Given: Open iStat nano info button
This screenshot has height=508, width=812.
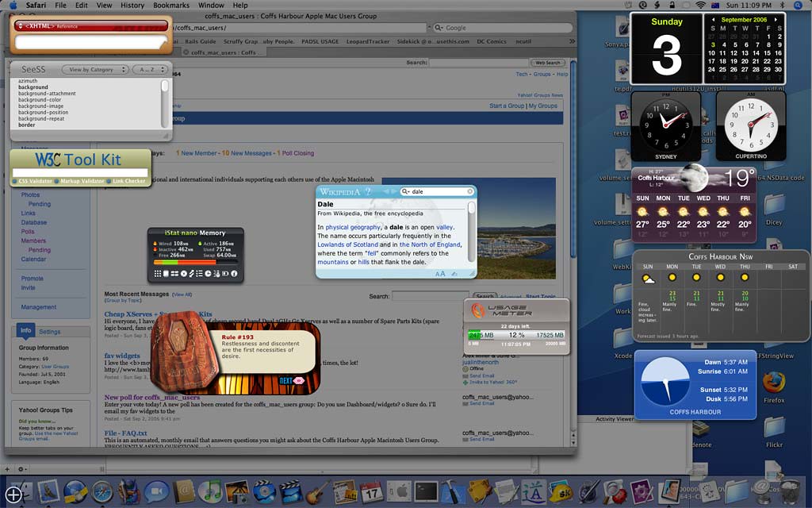Looking at the screenshot, I should click(234, 273).
